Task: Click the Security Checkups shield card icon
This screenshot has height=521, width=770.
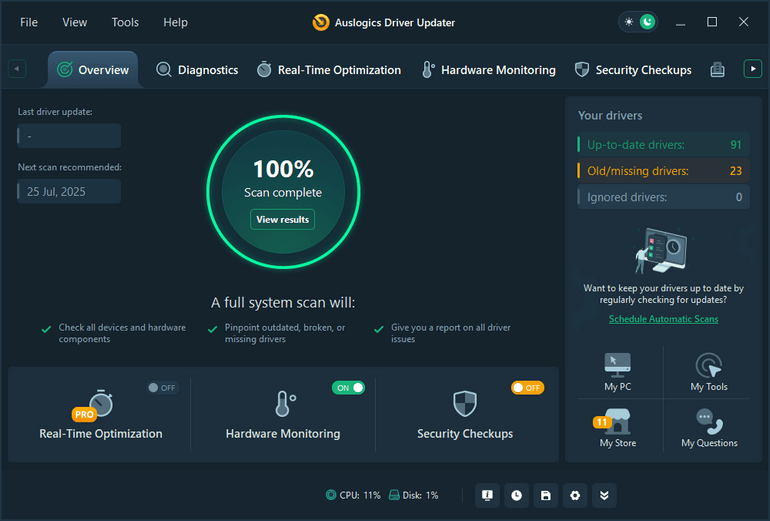Action: pyautogui.click(x=465, y=404)
